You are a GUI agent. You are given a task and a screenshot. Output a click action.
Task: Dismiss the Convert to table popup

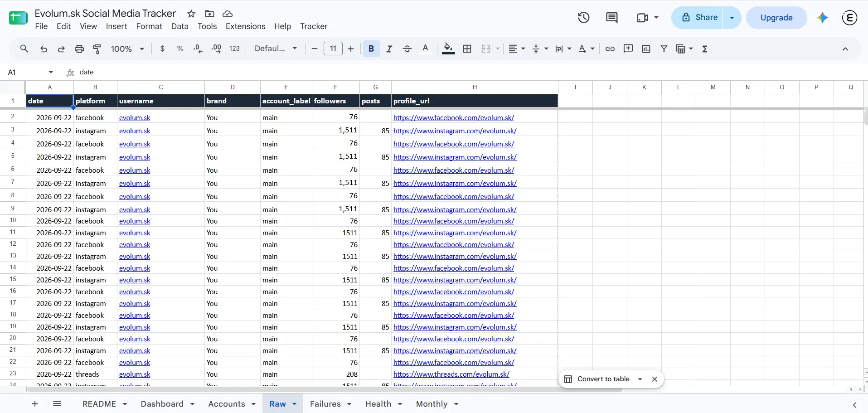tap(655, 379)
